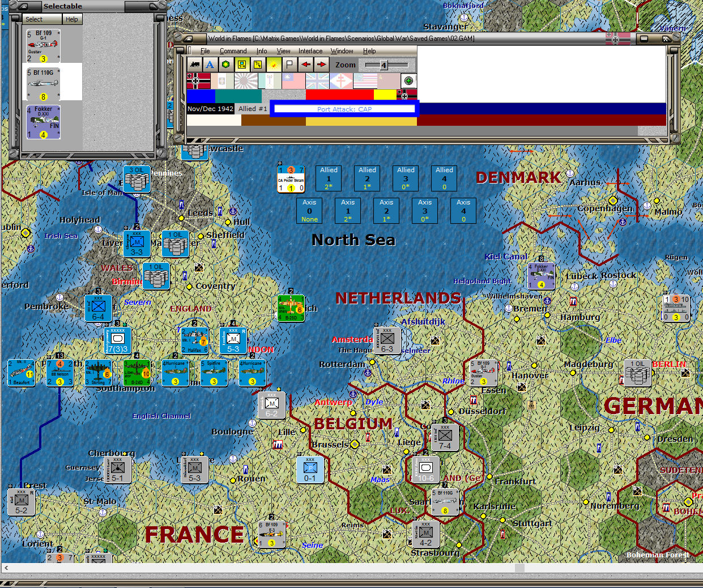This screenshot has width=703, height=588.
Task: Click the yellow explosion toolbar icon
Action: [274, 65]
